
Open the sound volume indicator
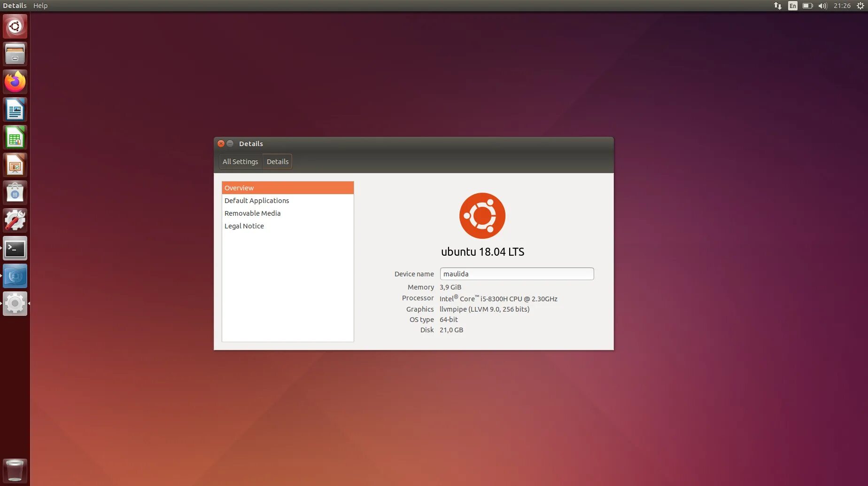coord(822,6)
